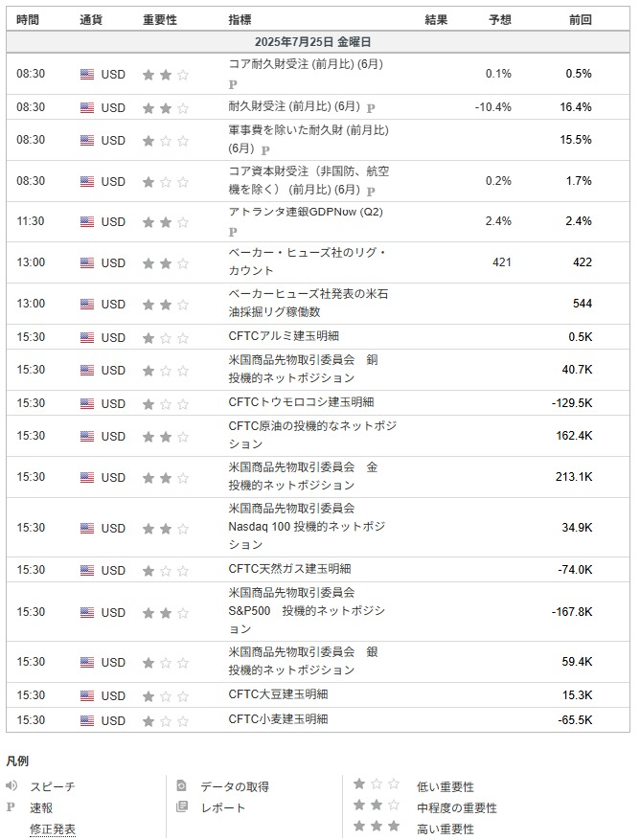
Task: Click the previous value 16.4% for 耐久財受注
Action: click(x=576, y=107)
